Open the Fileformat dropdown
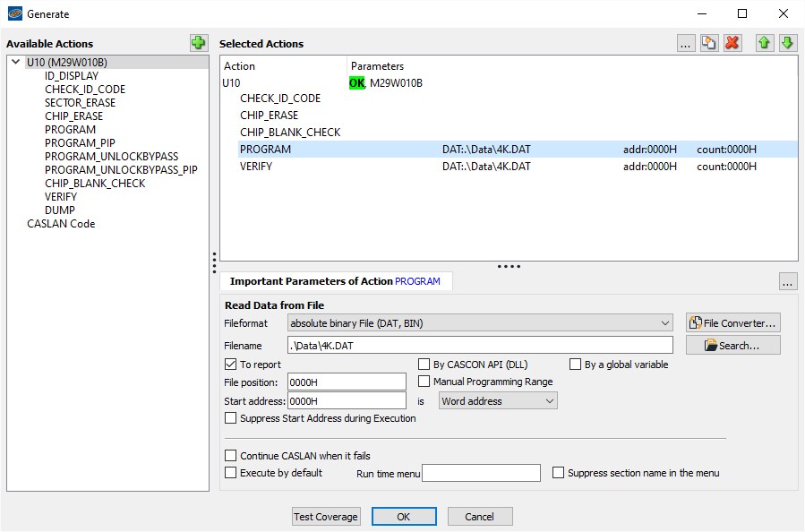The width and height of the screenshot is (805, 532). 480,323
